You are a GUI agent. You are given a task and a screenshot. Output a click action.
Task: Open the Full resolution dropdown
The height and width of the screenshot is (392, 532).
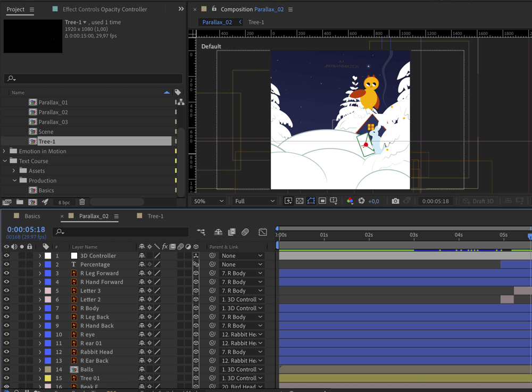pyautogui.click(x=254, y=201)
